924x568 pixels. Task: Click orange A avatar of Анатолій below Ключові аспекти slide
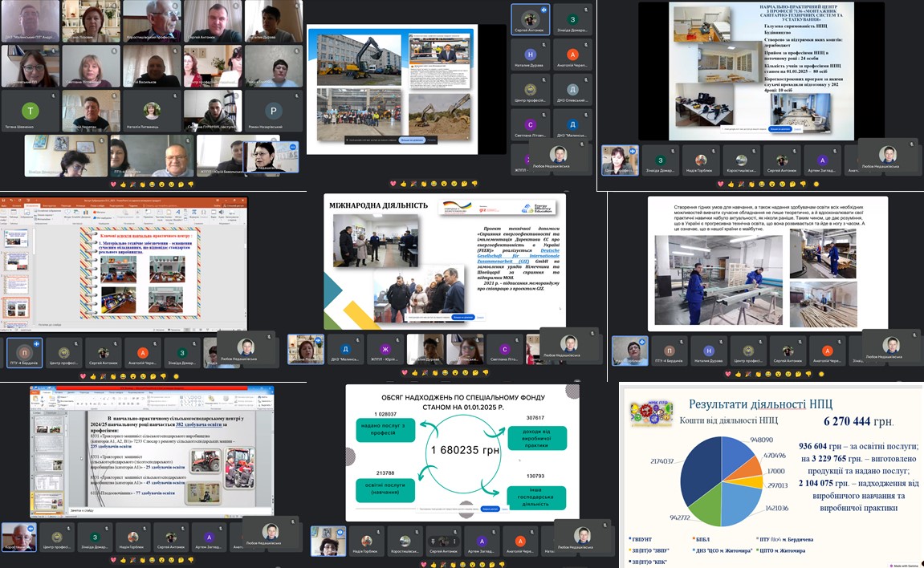tap(143, 352)
